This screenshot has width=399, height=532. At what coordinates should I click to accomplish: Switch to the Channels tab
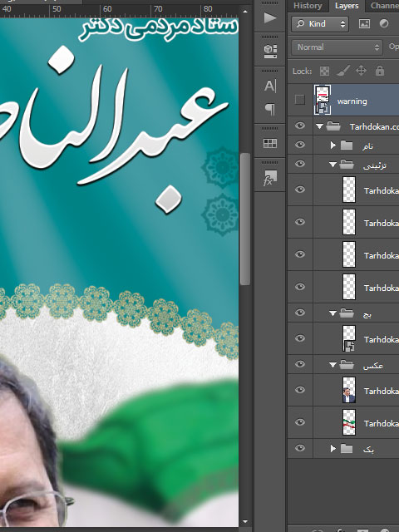(x=384, y=6)
